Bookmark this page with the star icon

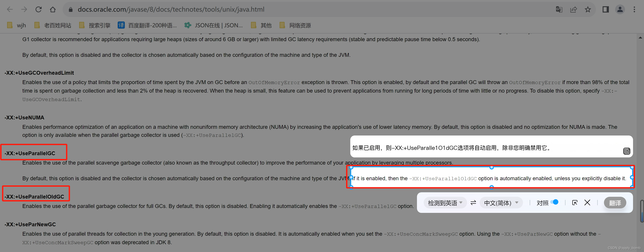tap(588, 9)
